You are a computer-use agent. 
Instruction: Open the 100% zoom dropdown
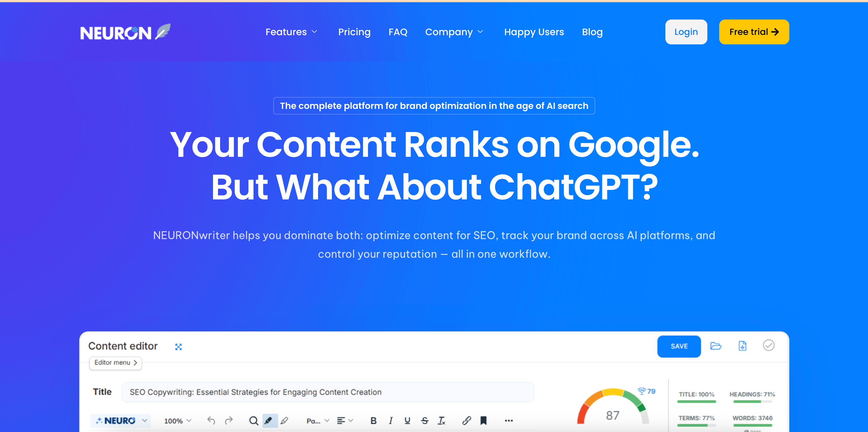(178, 421)
